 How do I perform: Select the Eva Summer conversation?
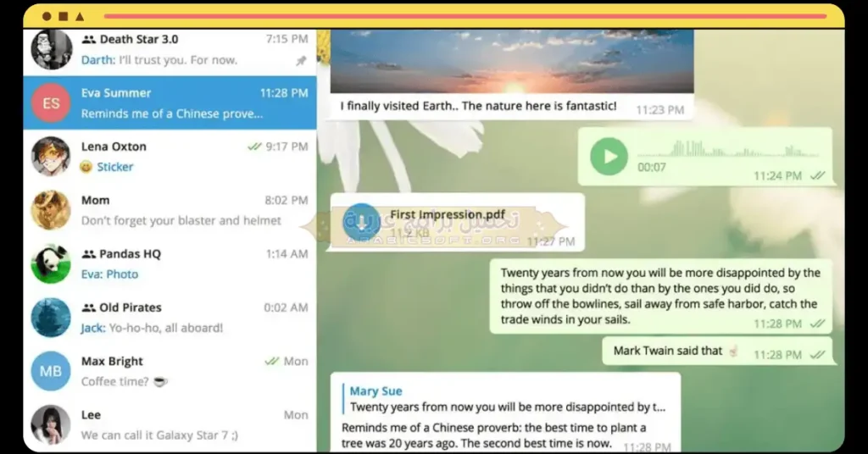coord(170,102)
